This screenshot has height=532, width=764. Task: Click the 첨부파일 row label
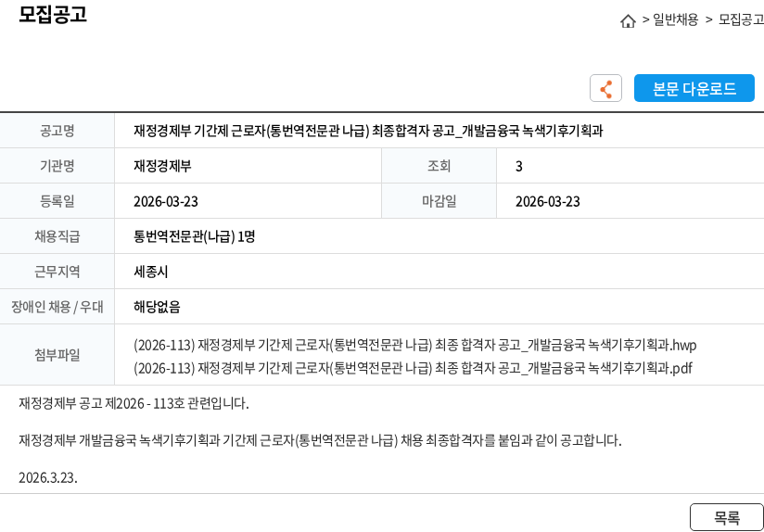pos(57,355)
